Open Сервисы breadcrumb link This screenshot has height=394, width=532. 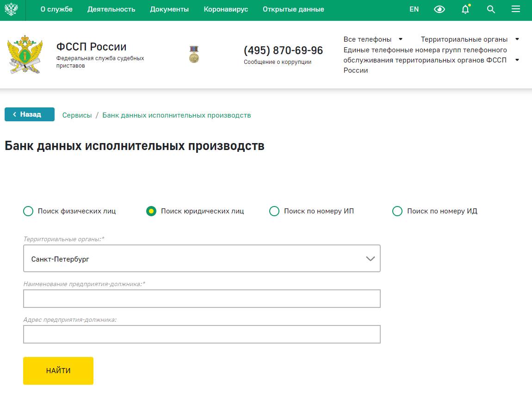coord(77,115)
